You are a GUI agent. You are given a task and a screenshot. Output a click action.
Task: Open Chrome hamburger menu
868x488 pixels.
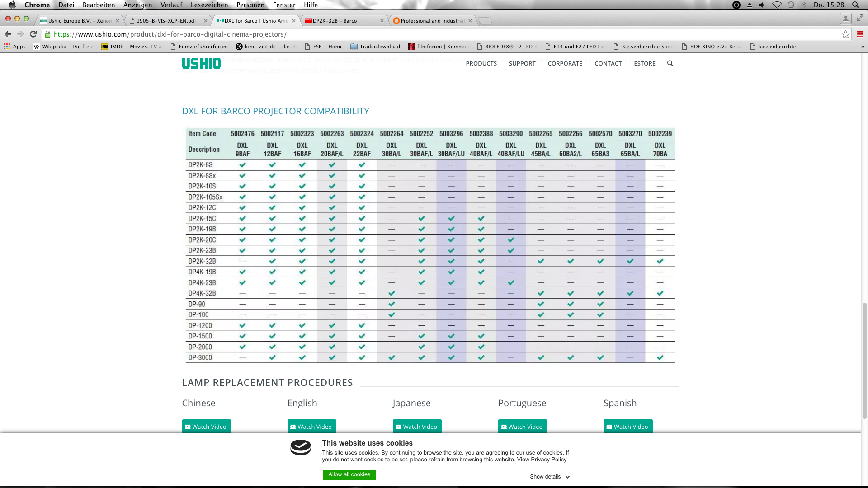tap(860, 34)
